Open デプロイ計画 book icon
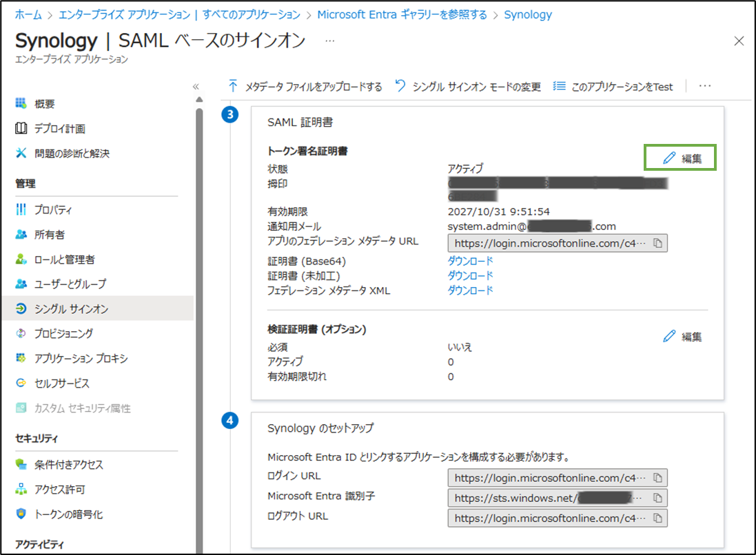756x555 pixels. click(21, 128)
